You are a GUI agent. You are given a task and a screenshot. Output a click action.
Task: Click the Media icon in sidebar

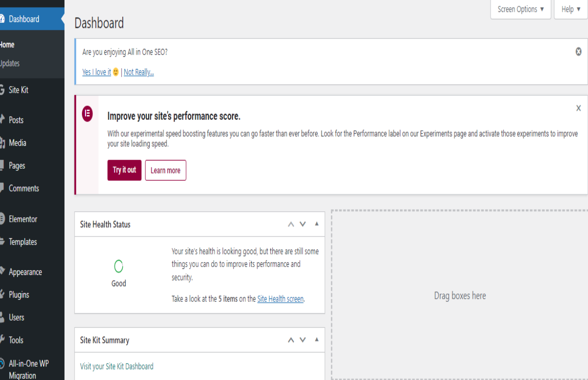1,143
